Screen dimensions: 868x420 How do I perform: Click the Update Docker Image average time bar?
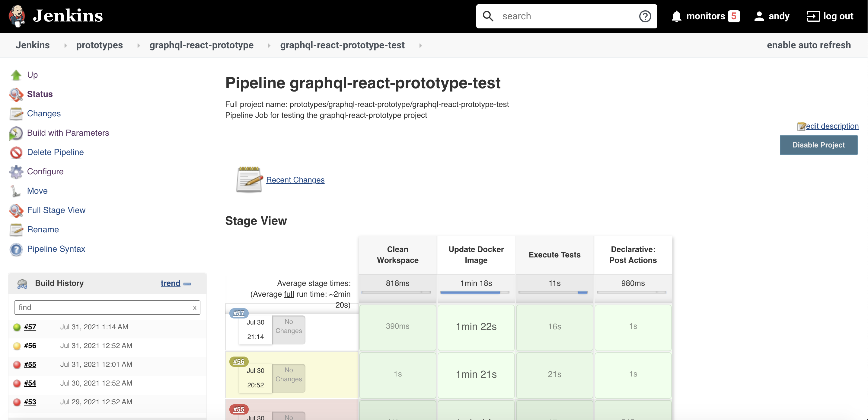(474, 292)
